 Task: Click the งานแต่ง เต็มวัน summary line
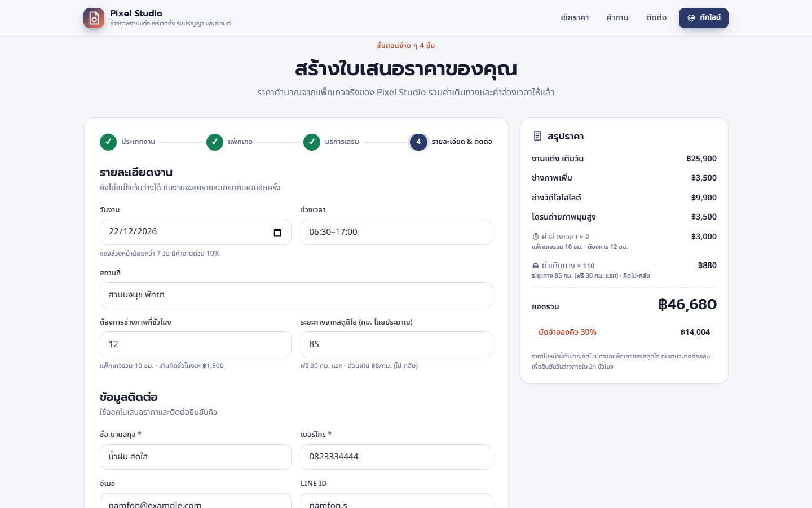pyautogui.click(x=624, y=159)
